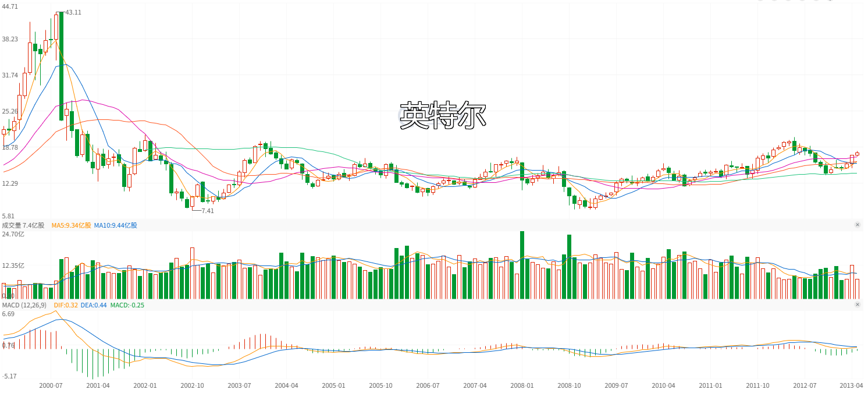Click the 7.41 low price annotation

tap(208, 211)
